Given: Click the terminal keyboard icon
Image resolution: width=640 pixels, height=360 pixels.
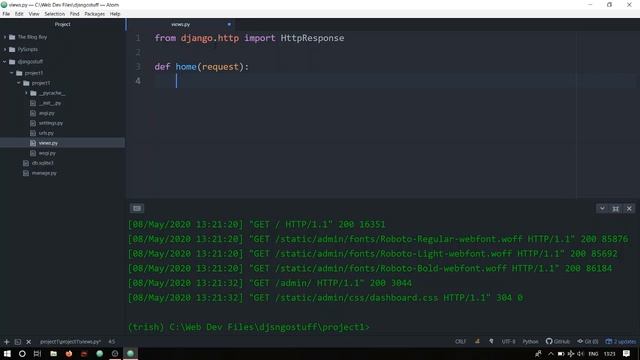Looking at the screenshot, I should (x=137, y=209).
